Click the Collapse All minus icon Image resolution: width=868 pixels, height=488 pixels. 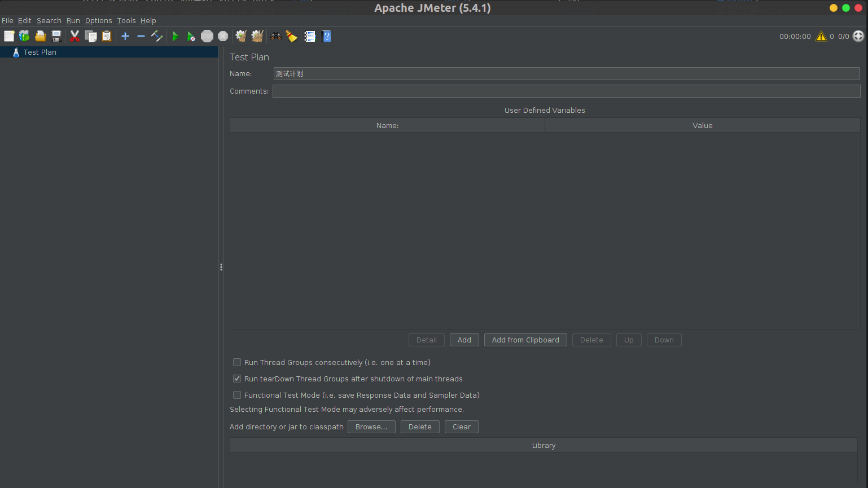click(141, 36)
